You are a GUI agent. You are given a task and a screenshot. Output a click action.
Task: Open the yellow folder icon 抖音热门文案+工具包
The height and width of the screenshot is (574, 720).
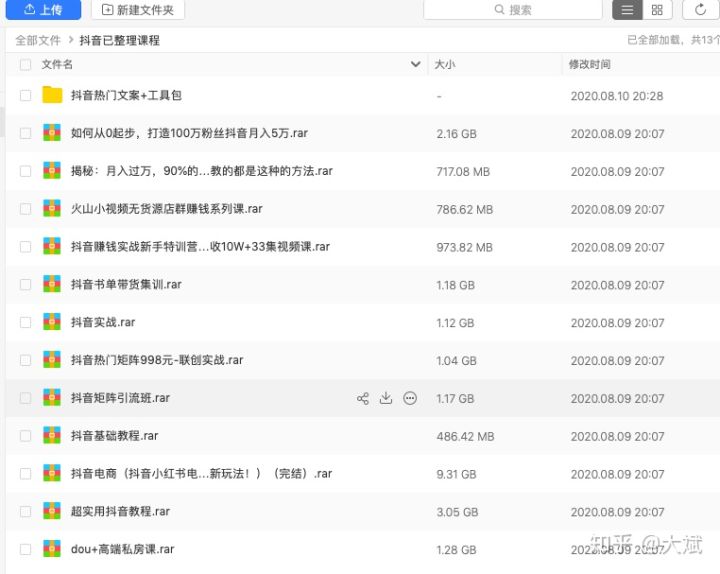coord(52,95)
